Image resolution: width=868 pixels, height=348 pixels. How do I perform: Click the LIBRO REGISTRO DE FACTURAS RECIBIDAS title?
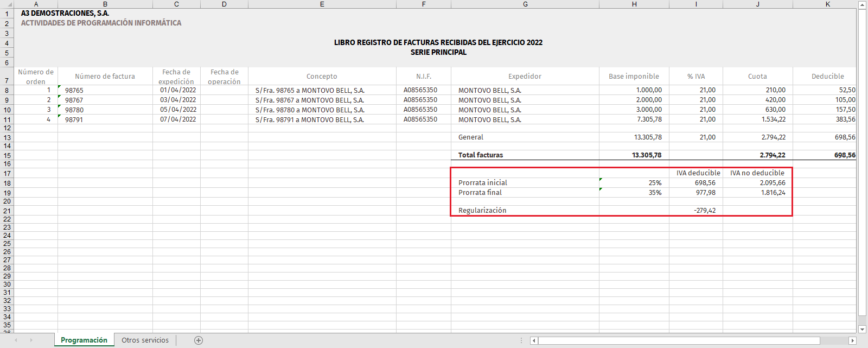coord(438,42)
